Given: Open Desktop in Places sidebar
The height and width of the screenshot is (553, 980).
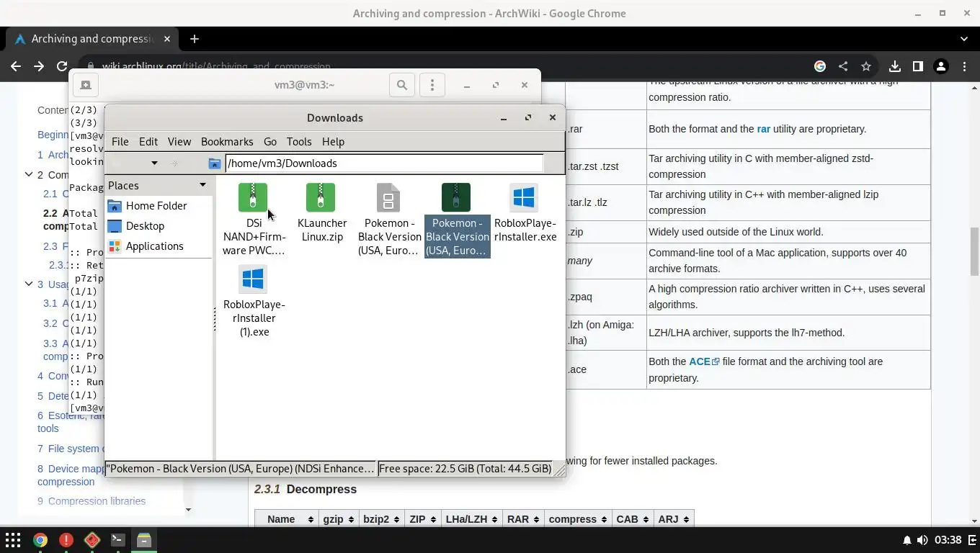Looking at the screenshot, I should tap(145, 226).
